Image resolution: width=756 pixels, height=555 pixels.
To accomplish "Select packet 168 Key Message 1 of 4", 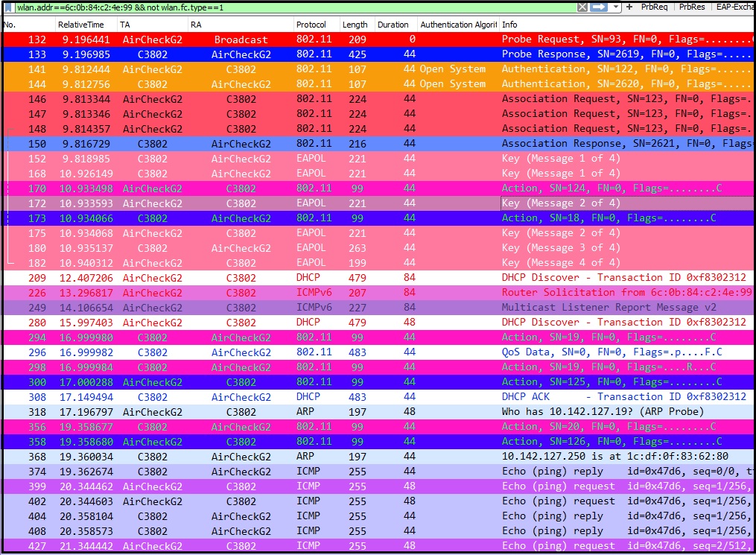I will pos(378,174).
